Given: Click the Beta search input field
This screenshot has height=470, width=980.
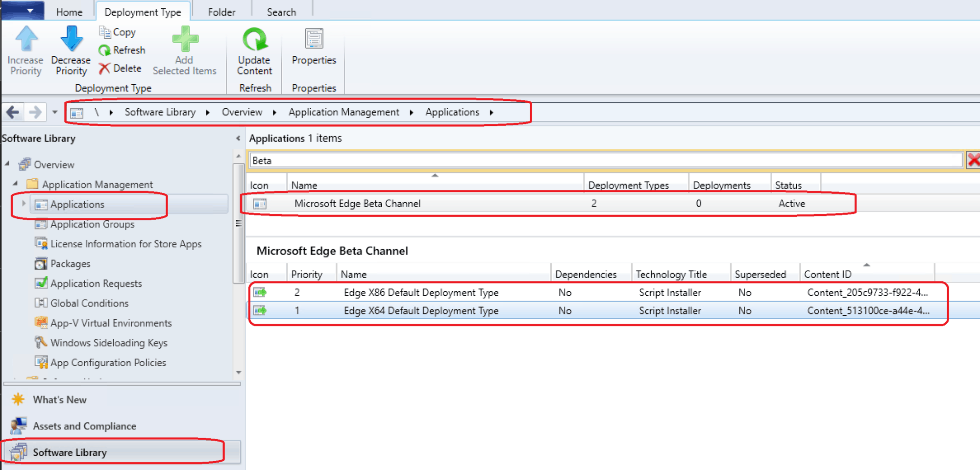Looking at the screenshot, I should (x=606, y=161).
